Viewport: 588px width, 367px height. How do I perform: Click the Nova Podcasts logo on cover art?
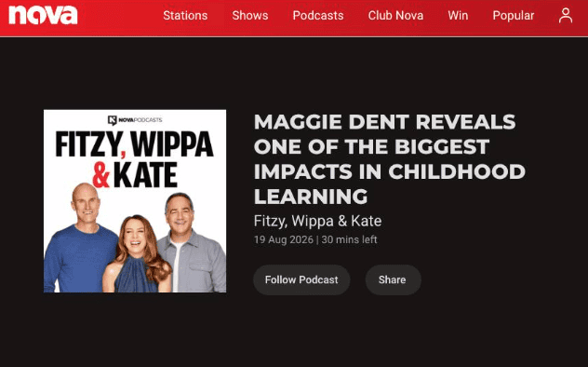tap(135, 120)
